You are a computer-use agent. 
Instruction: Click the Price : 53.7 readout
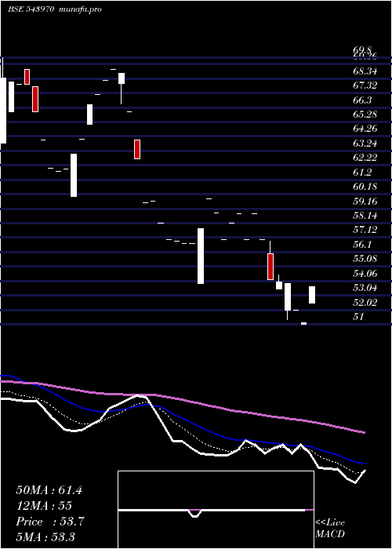[x=50, y=522]
